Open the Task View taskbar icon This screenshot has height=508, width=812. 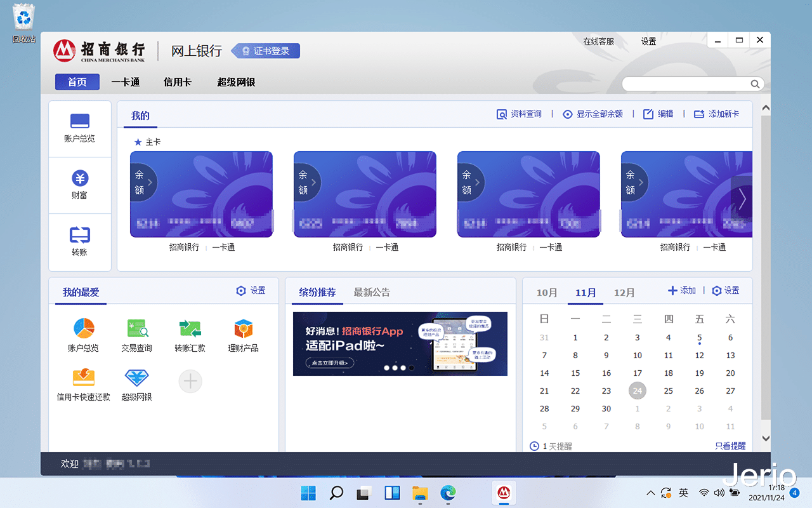(x=364, y=493)
